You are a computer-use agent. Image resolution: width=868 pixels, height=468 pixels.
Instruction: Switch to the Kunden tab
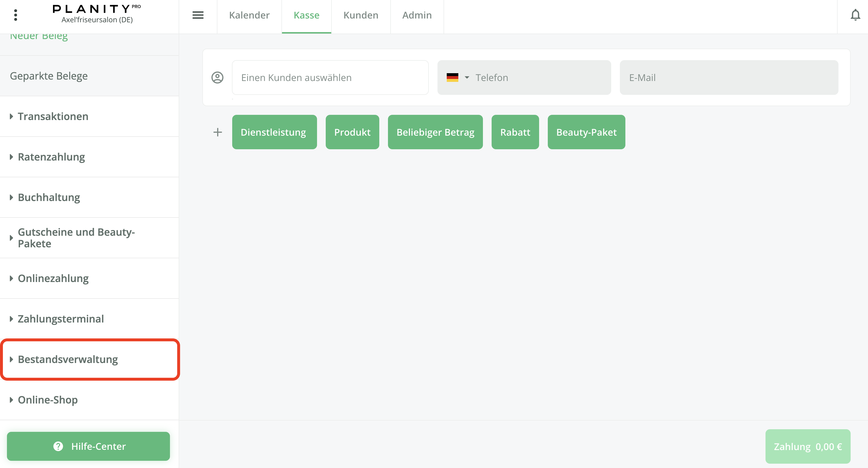[360, 15]
